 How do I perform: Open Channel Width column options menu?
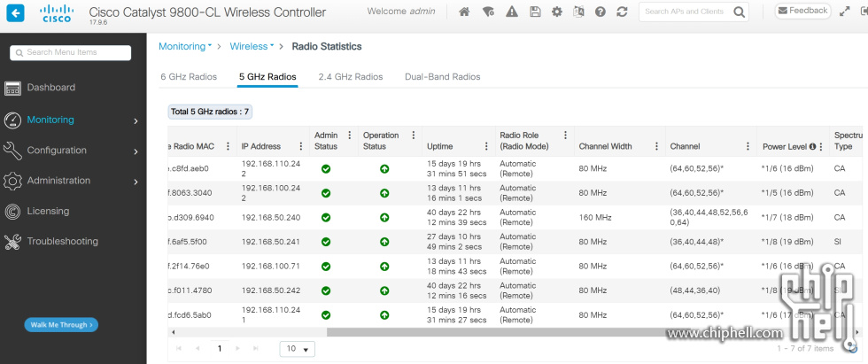point(656,147)
